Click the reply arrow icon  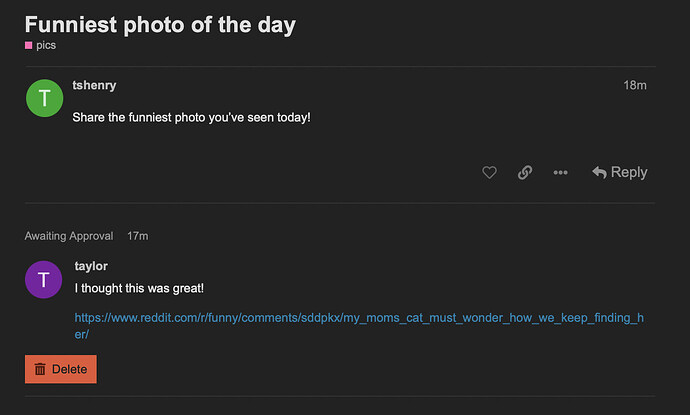(600, 173)
